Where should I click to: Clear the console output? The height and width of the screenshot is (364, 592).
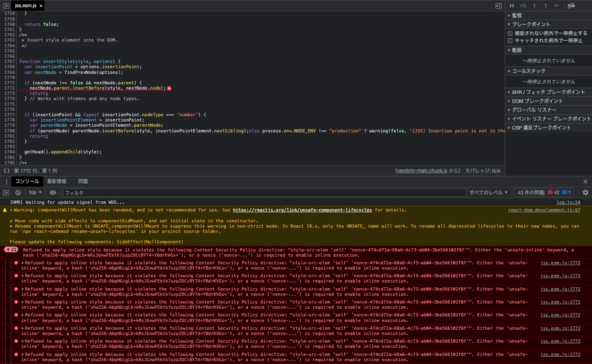[18, 192]
